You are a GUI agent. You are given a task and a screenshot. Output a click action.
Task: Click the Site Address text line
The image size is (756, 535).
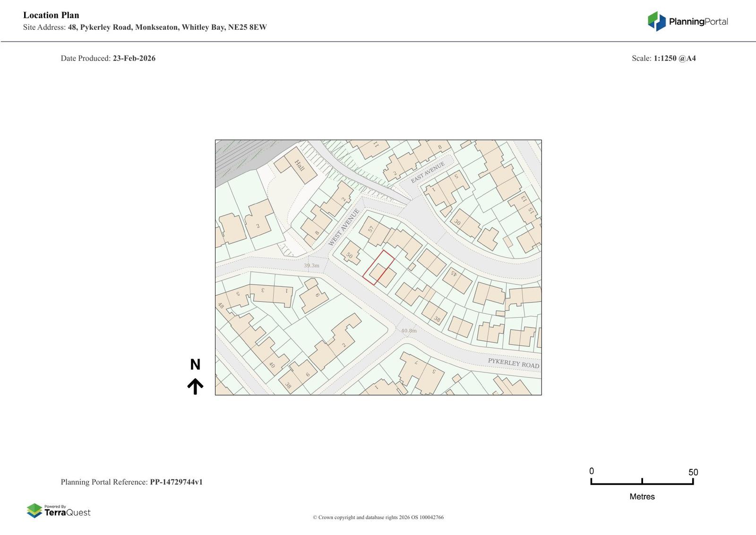coord(145,27)
